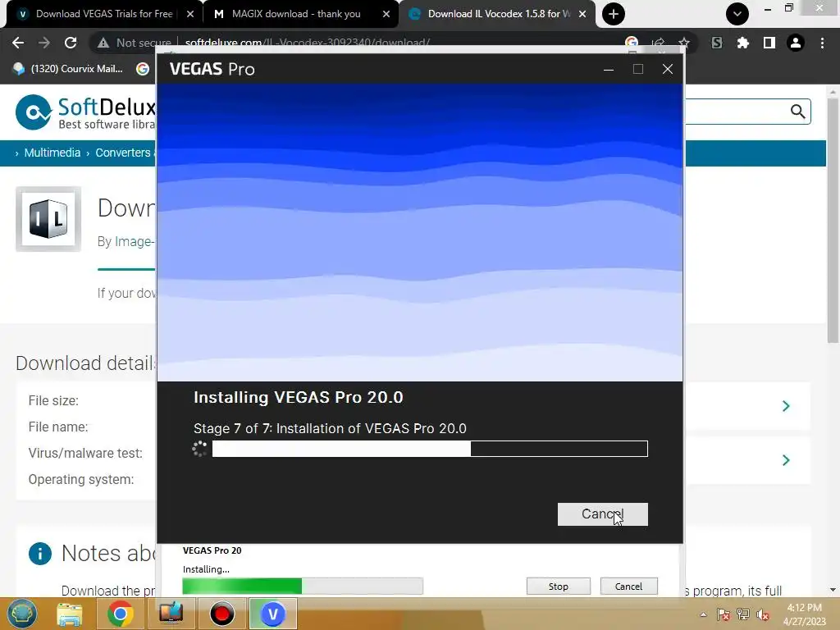
Task: Click the Notes info icon
Action: click(x=40, y=554)
